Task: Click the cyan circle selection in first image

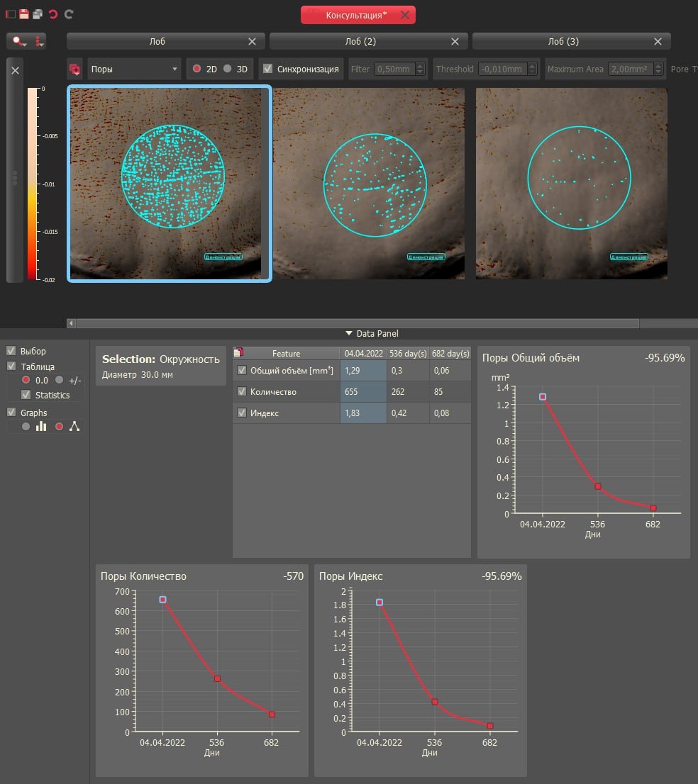Action: [173, 177]
